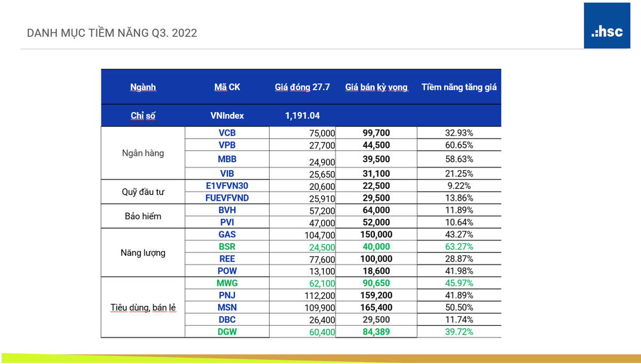Select the VCB ticker cell
The image size is (641, 364).
point(227,133)
